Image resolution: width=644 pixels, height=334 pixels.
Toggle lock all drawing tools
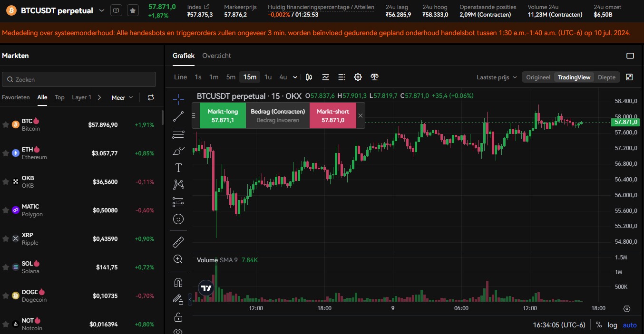tap(178, 317)
